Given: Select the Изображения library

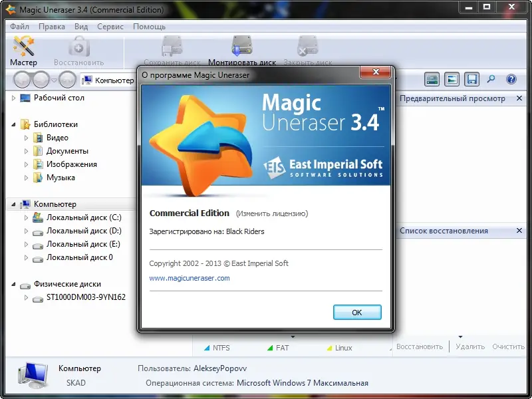Looking at the screenshot, I should pos(72,164).
